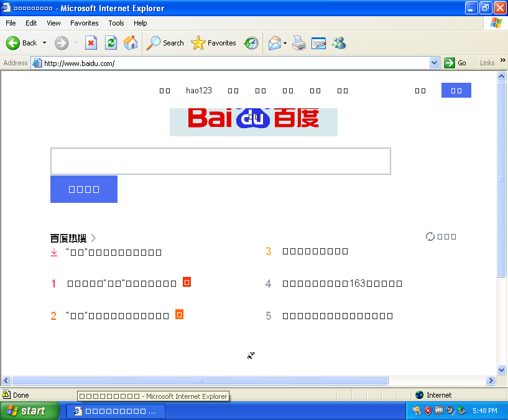Click horizontal scrollbar right arrow
Screen dimensions: 508x420
click(491, 380)
